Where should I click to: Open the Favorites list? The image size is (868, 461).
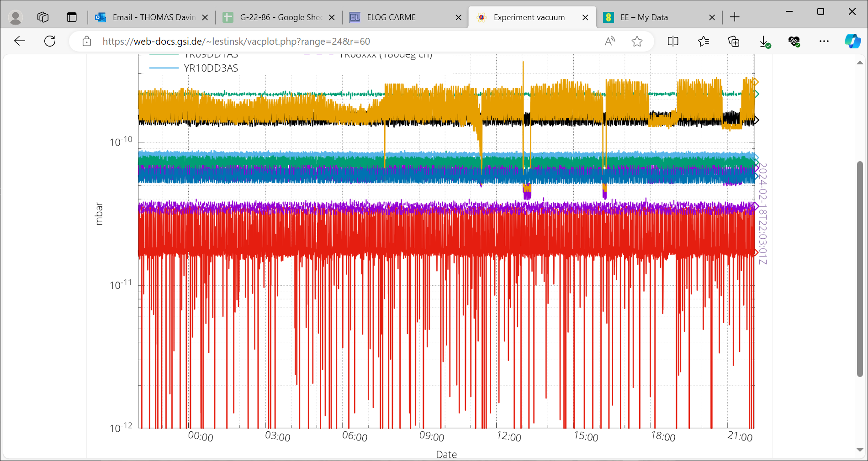tap(704, 42)
